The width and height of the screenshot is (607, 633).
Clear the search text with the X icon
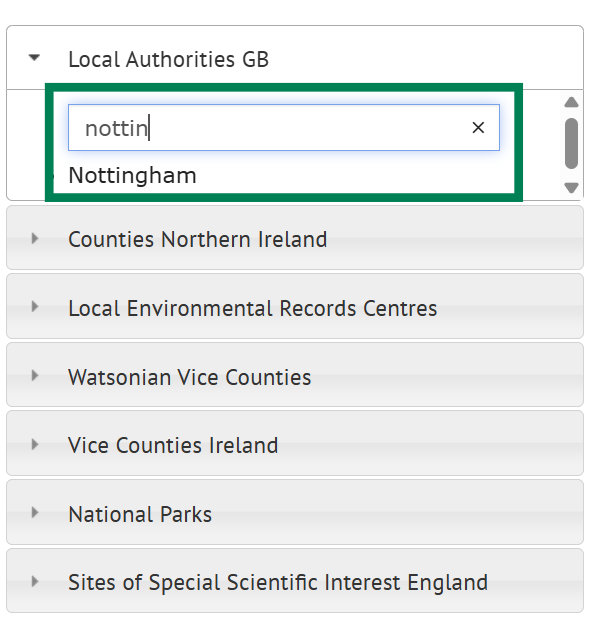pyautogui.click(x=478, y=128)
